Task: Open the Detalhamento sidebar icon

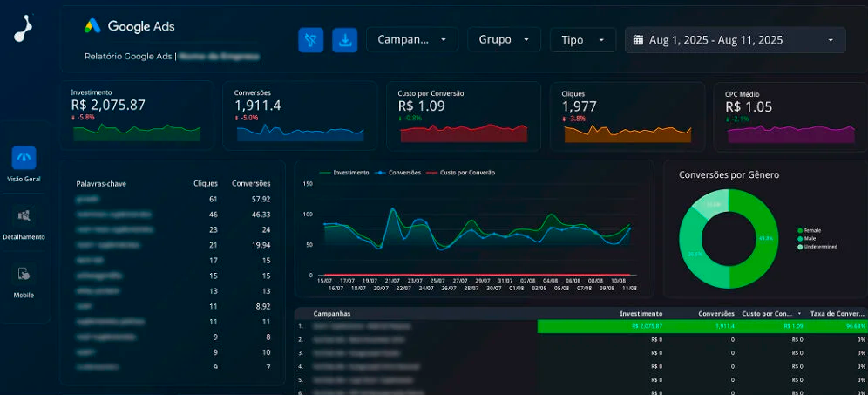Action: (x=24, y=215)
